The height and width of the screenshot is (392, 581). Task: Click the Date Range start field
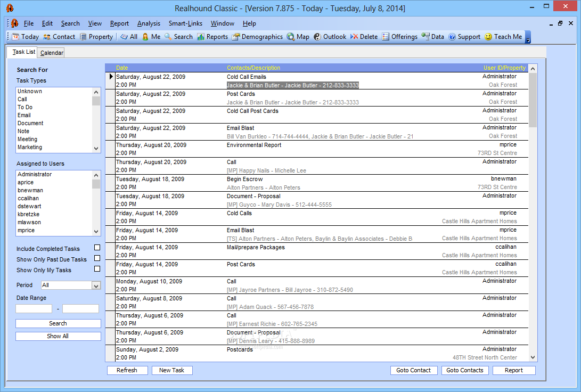coord(34,308)
